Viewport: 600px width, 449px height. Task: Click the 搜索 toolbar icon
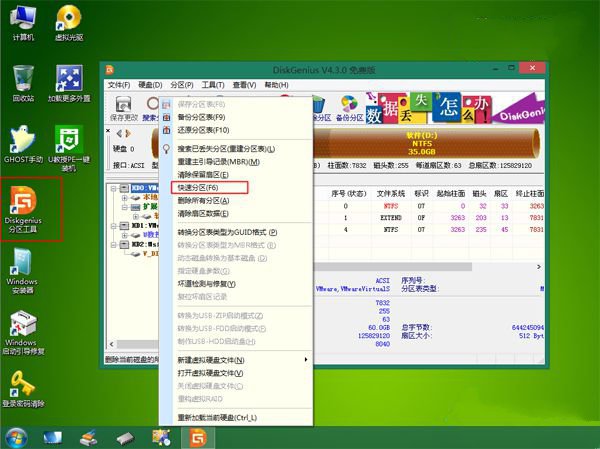(152, 108)
